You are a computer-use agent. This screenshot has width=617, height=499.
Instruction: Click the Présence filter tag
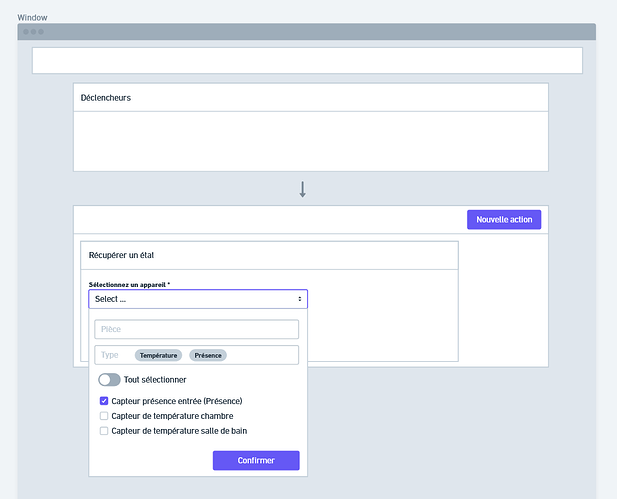click(208, 355)
